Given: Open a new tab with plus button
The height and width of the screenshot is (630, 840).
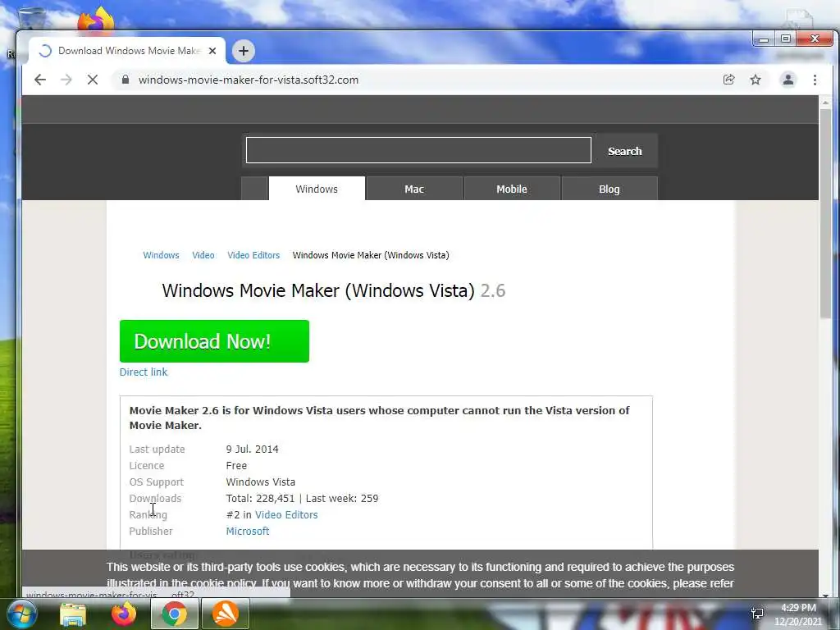Looking at the screenshot, I should tap(243, 51).
